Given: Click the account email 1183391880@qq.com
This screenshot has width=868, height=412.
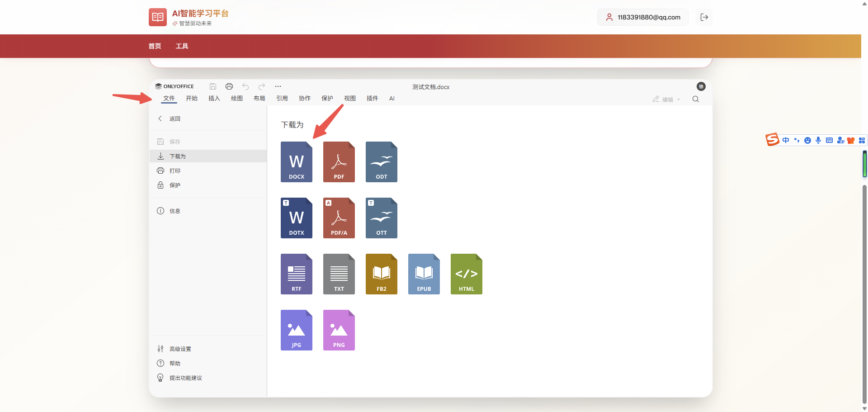Looking at the screenshot, I should (643, 17).
